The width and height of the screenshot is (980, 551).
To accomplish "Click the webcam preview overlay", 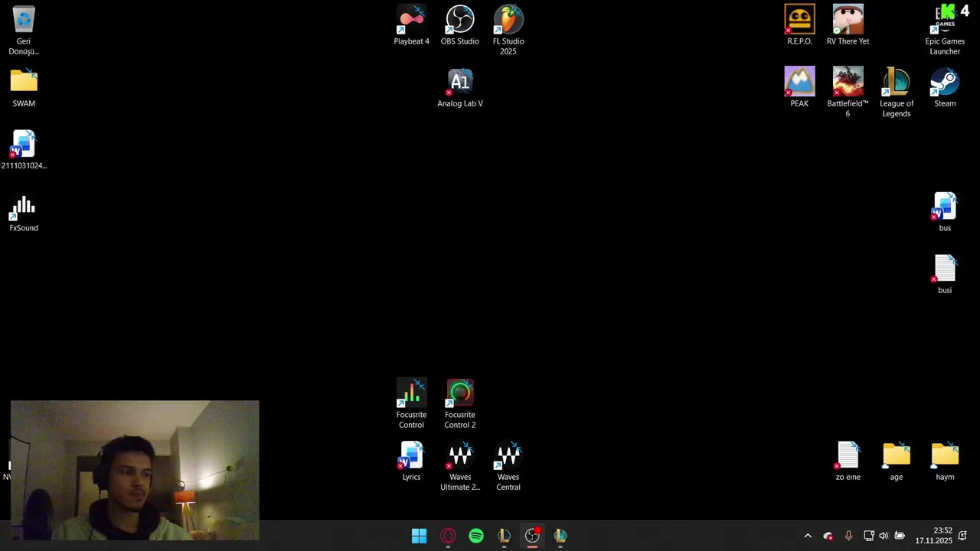I will [135, 470].
